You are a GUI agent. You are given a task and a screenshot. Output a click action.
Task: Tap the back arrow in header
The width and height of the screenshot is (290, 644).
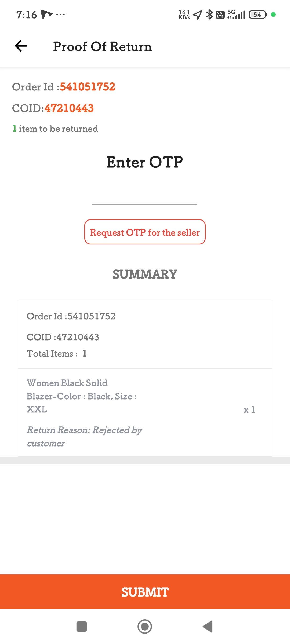click(x=21, y=46)
